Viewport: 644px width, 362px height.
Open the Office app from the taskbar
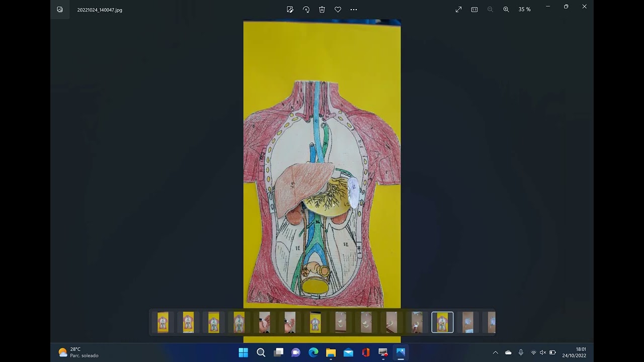tap(366, 352)
